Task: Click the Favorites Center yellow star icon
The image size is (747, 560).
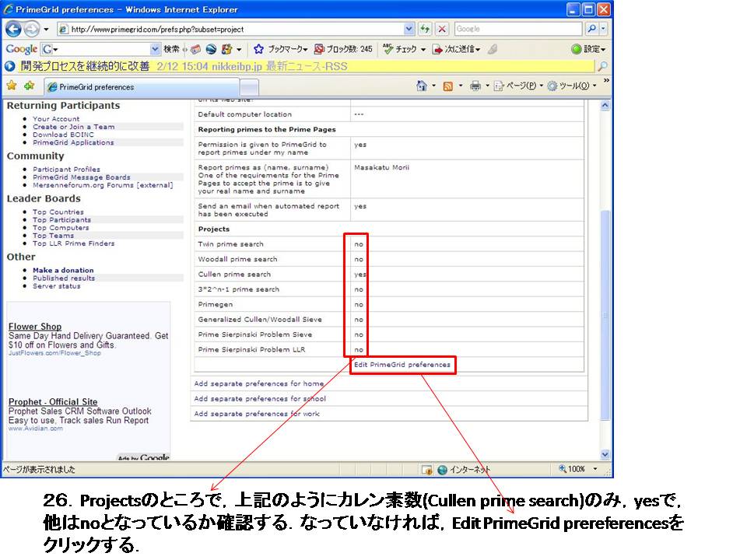Action: pyautogui.click(x=12, y=86)
